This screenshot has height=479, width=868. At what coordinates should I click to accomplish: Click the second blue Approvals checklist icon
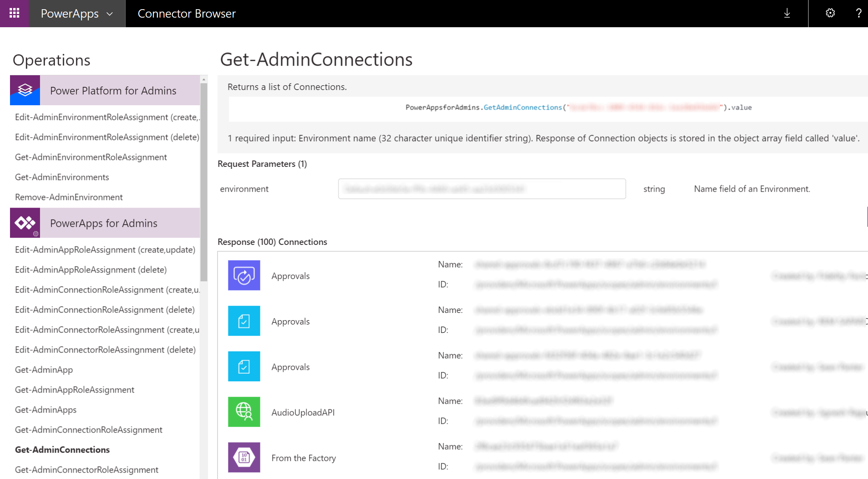[x=244, y=321]
